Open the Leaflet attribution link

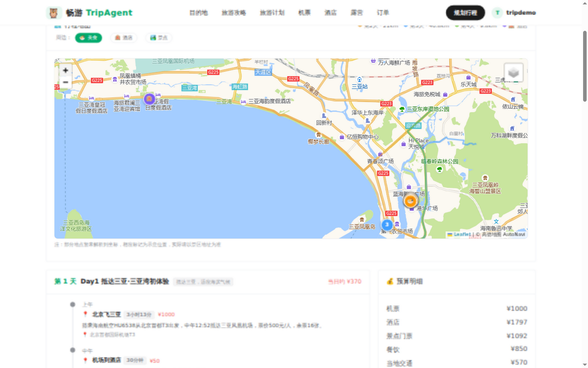coord(462,234)
